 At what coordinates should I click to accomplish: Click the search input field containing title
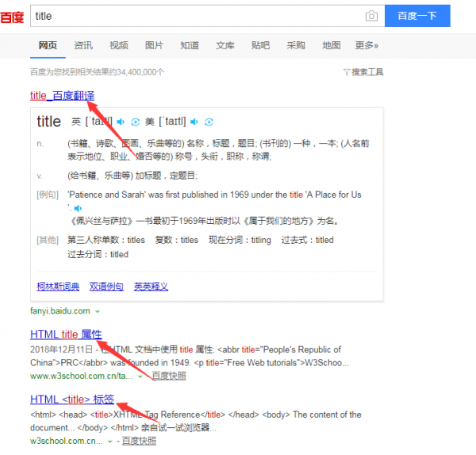point(198,16)
